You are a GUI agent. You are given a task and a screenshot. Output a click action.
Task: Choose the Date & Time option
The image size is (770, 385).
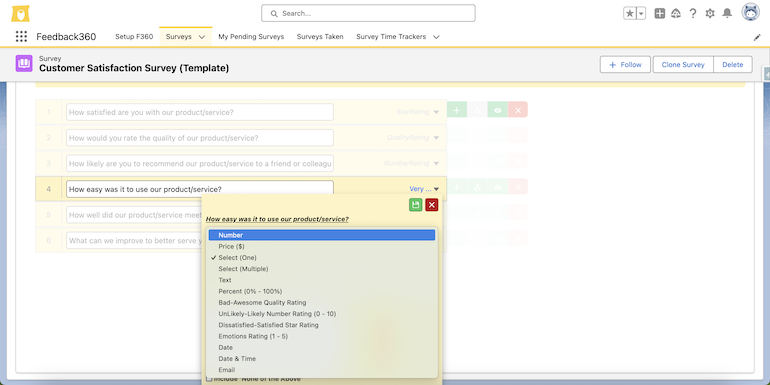(322, 358)
